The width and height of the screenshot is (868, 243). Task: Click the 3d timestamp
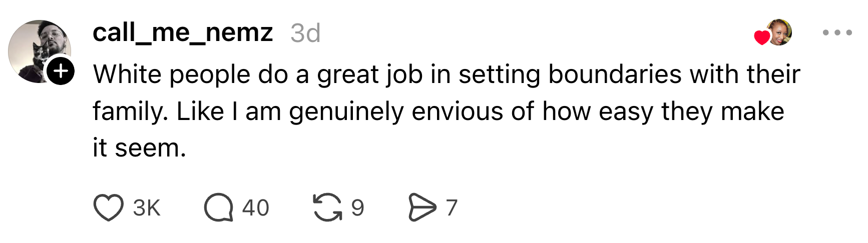(305, 33)
